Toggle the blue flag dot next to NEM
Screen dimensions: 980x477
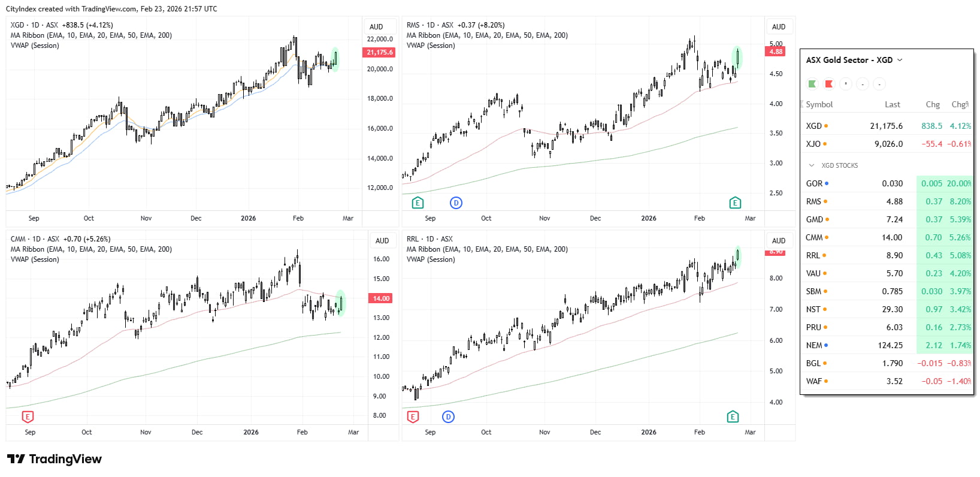(x=827, y=345)
